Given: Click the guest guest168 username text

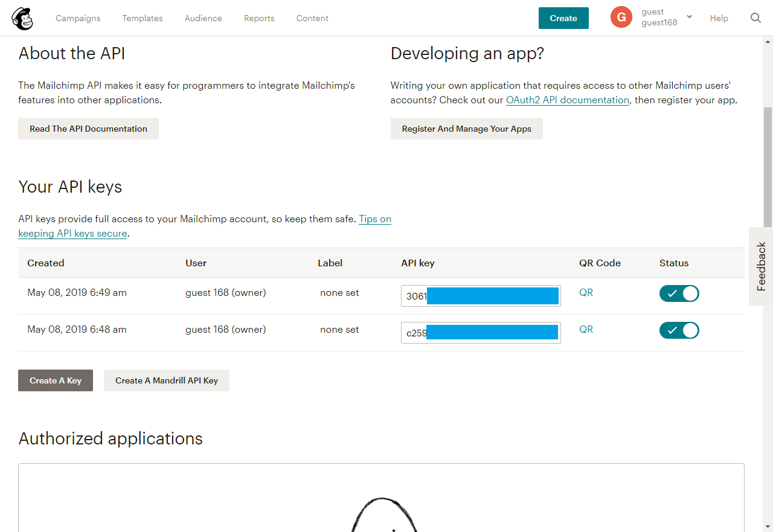Looking at the screenshot, I should [659, 17].
